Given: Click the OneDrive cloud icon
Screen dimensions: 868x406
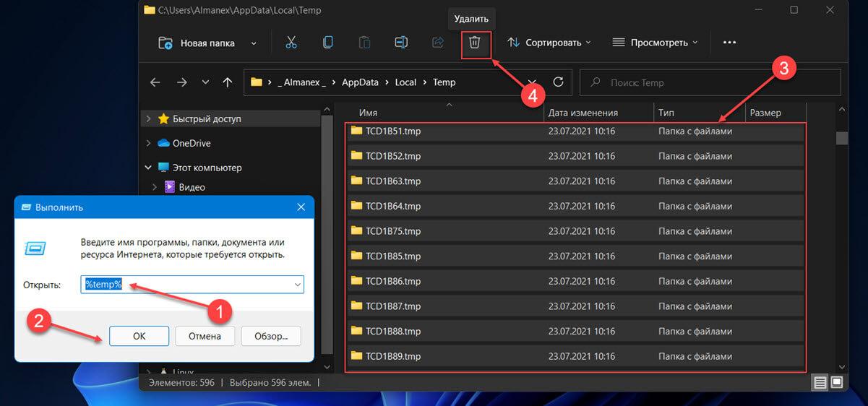Looking at the screenshot, I should (x=163, y=143).
